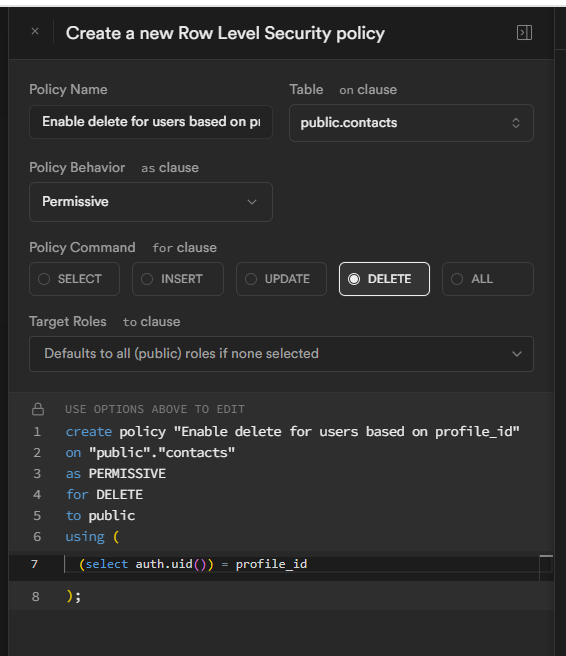The width and height of the screenshot is (566, 656).
Task: Edit the Policy Name input field
Action: pyautogui.click(x=151, y=122)
